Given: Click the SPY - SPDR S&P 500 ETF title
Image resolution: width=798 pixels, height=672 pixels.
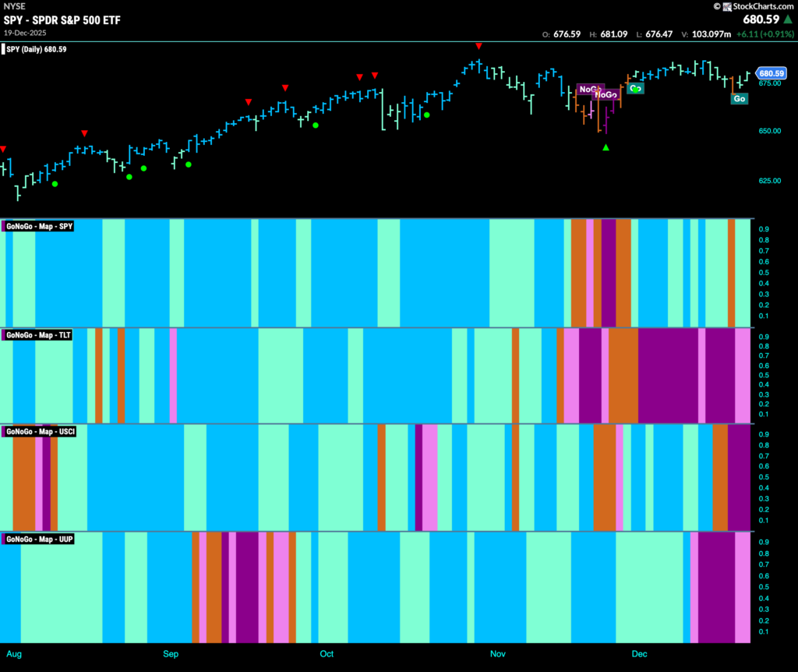Looking at the screenshot, I should [62, 20].
